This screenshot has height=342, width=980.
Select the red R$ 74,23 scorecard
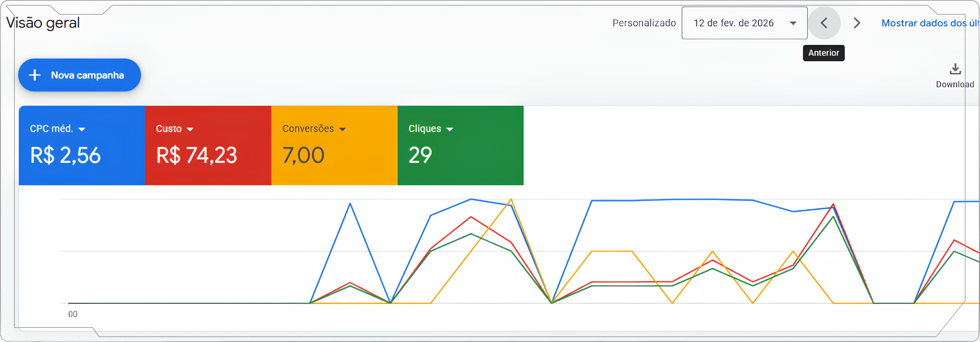coord(208,145)
